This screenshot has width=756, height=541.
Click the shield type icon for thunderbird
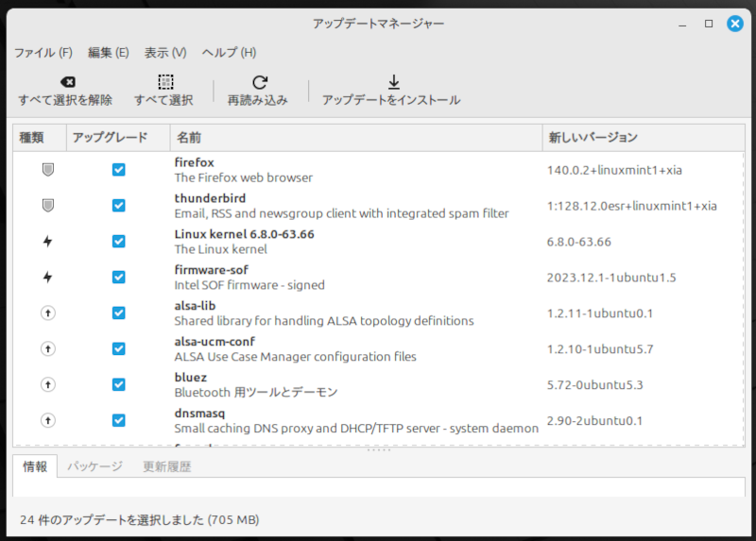[x=47, y=206]
